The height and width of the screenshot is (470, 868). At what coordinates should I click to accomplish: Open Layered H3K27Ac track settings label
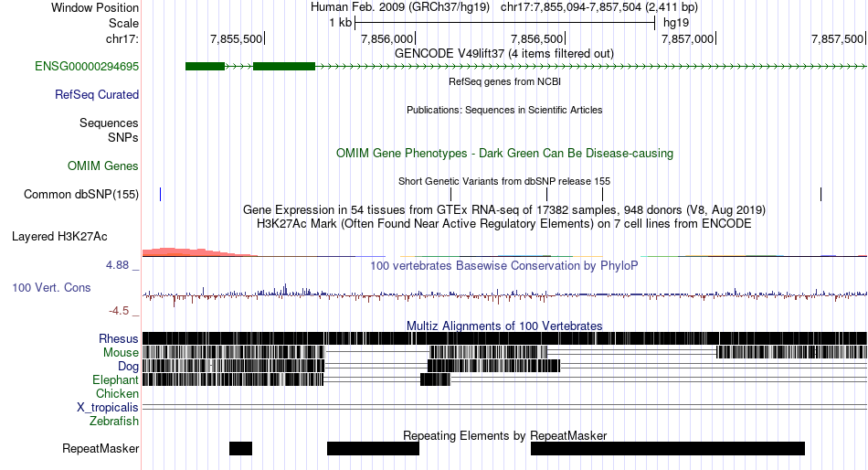click(59, 237)
